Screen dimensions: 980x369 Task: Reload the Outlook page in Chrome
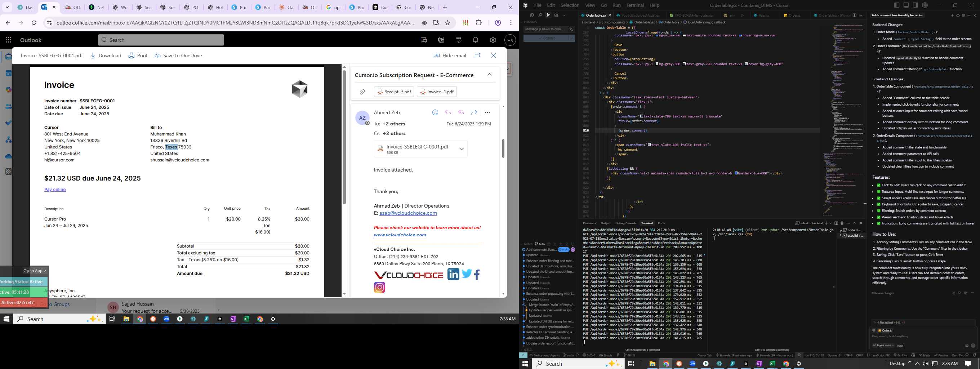(x=34, y=23)
